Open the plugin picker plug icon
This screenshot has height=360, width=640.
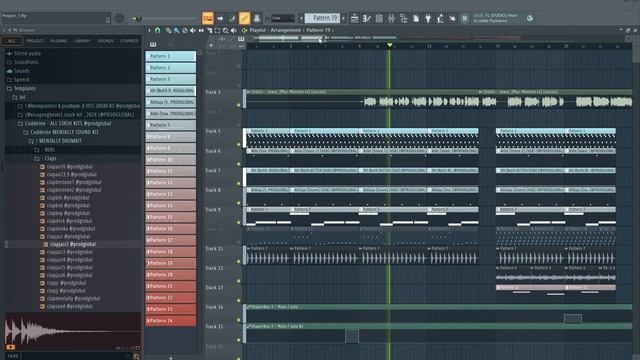pos(428,18)
